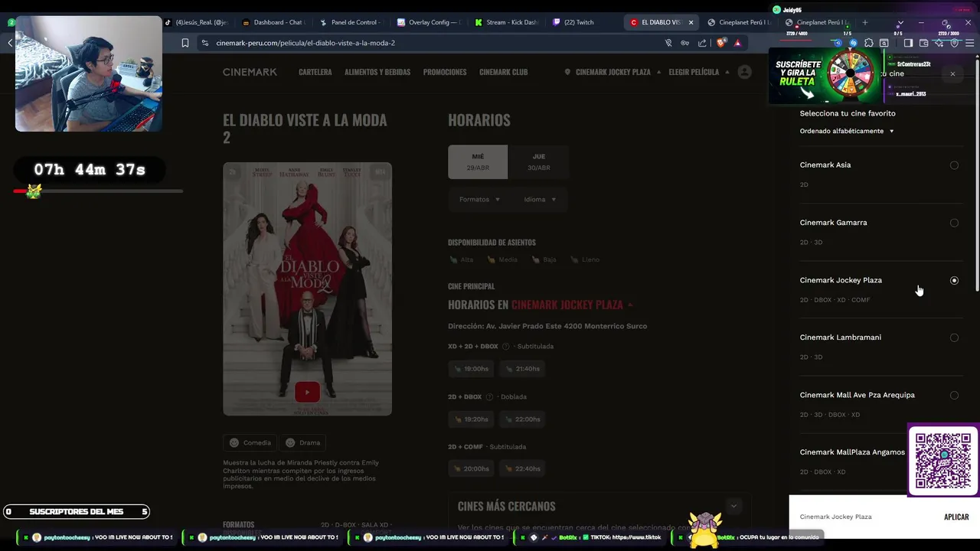Choose the 22:00hs showtime

tap(522, 419)
